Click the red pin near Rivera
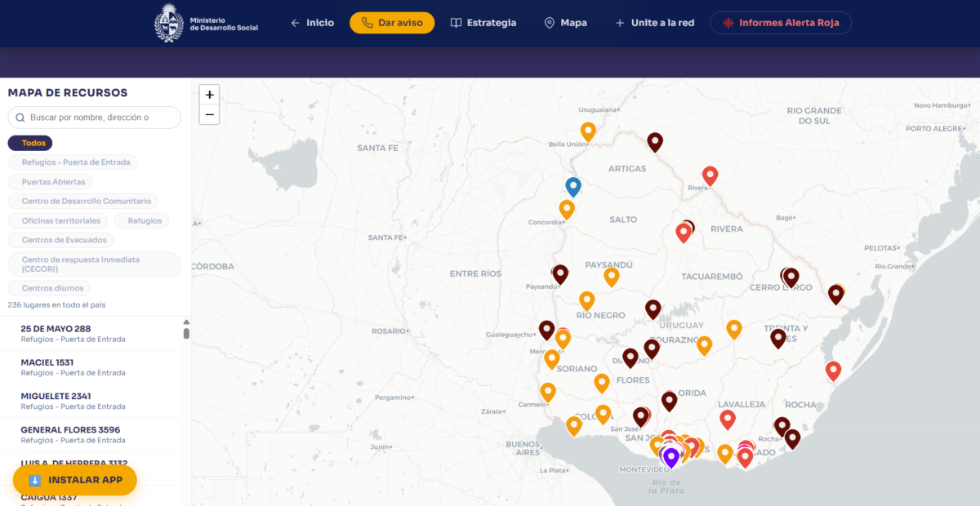The width and height of the screenshot is (980, 506). 710,175
